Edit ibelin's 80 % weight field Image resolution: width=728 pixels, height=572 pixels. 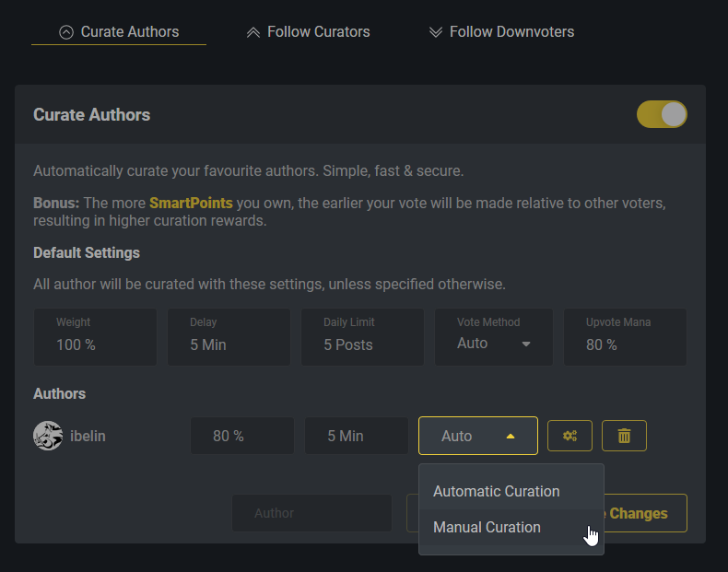241,436
